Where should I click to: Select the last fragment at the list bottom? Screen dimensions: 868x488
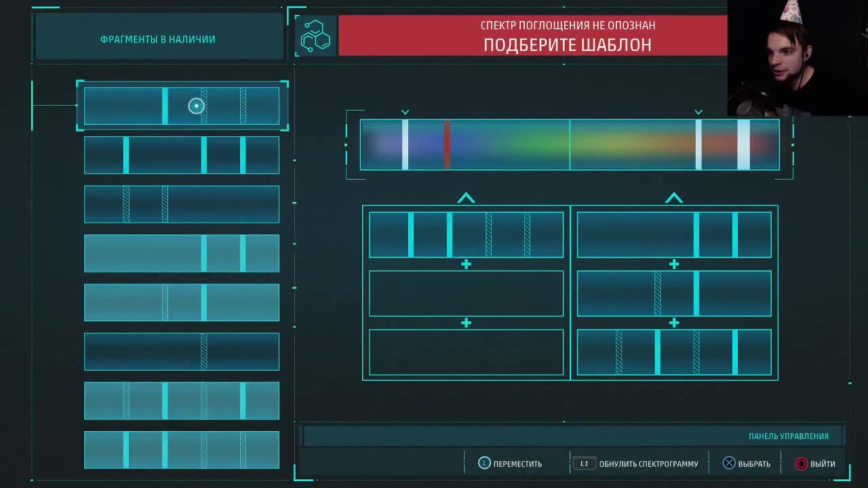[182, 450]
